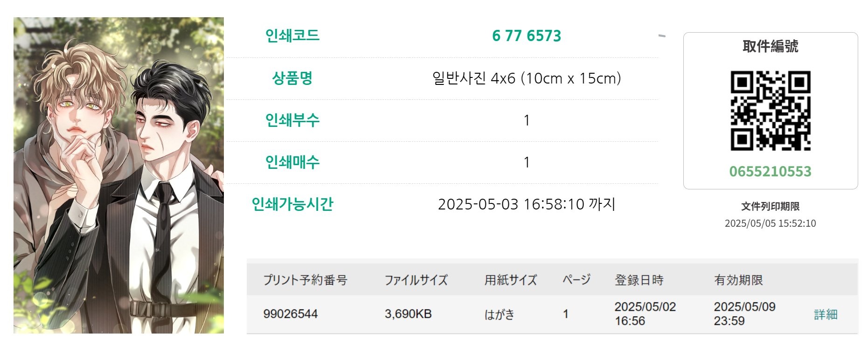Click the はがき paper size cell

500,314
